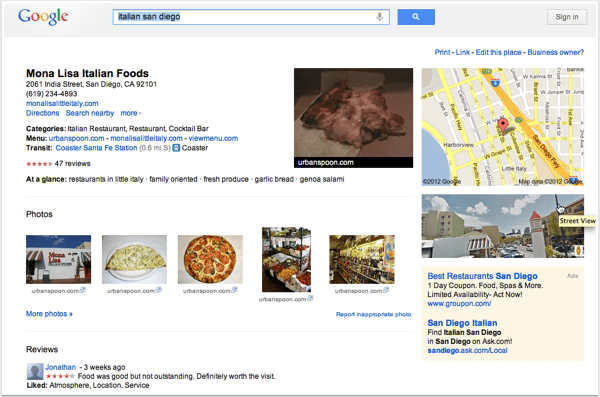
Task: Open the More photos link
Action: (x=49, y=314)
